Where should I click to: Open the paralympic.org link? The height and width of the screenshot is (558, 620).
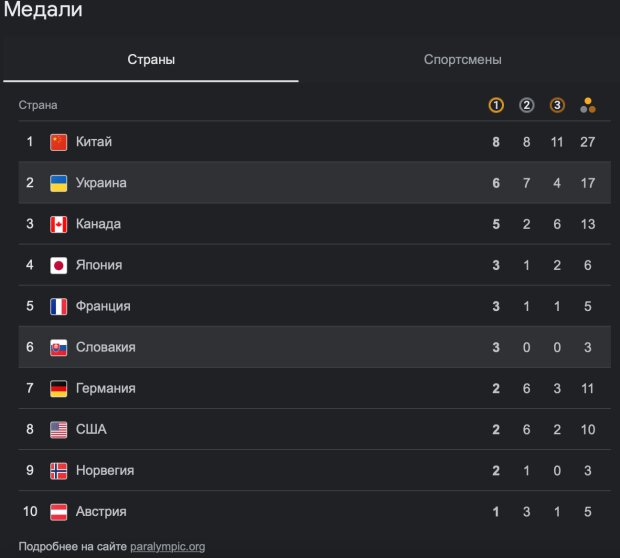(x=168, y=547)
